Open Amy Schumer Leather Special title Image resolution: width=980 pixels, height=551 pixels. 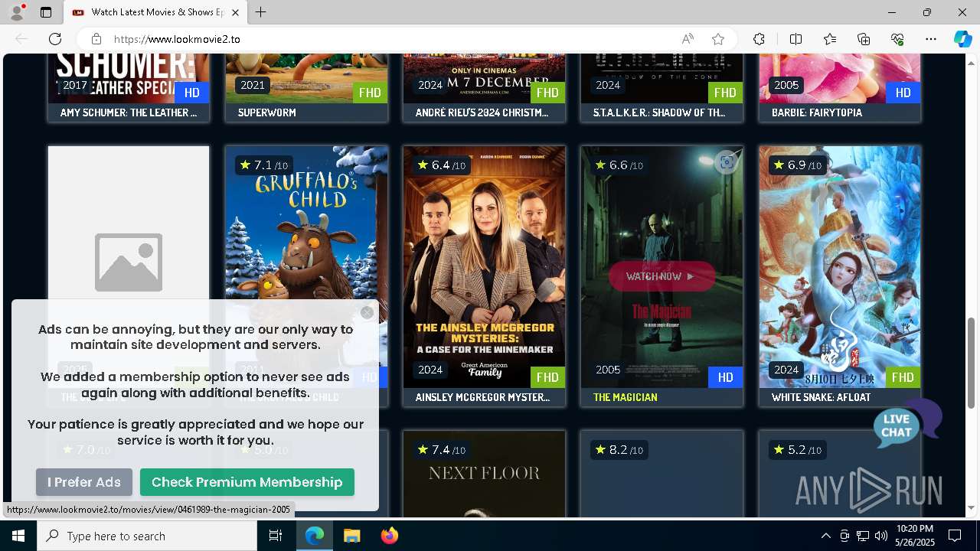(129, 112)
